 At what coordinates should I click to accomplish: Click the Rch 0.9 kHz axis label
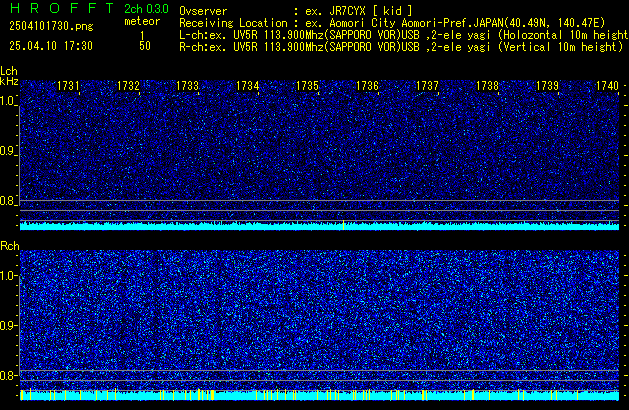[8, 325]
